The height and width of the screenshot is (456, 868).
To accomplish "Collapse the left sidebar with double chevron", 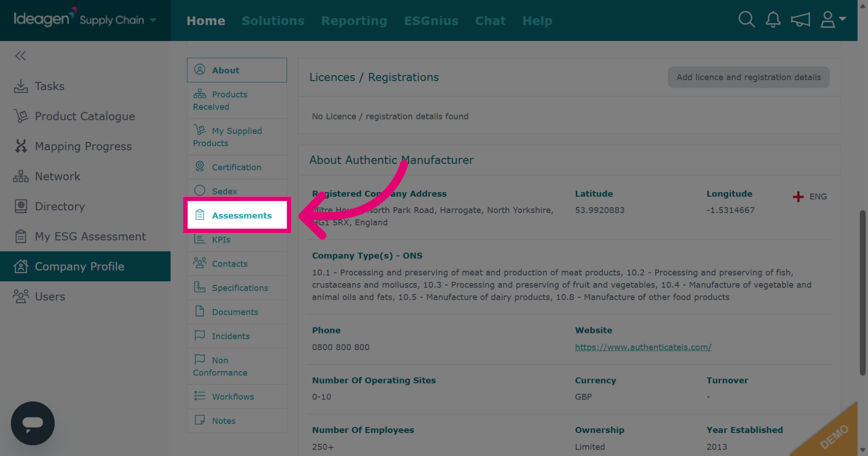I will pos(20,56).
